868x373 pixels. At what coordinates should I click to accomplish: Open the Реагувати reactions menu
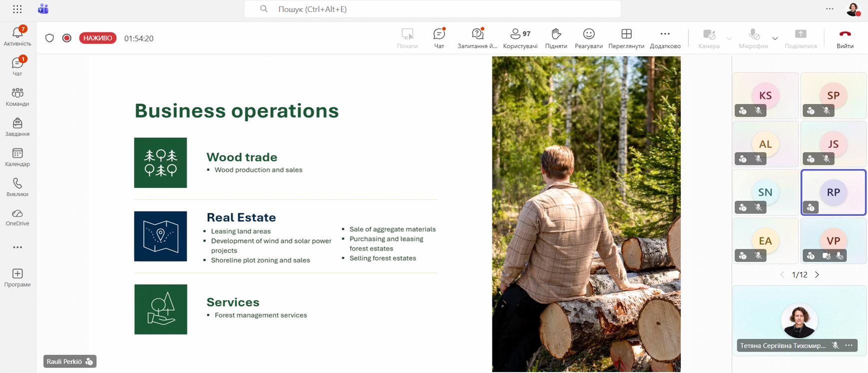(588, 37)
